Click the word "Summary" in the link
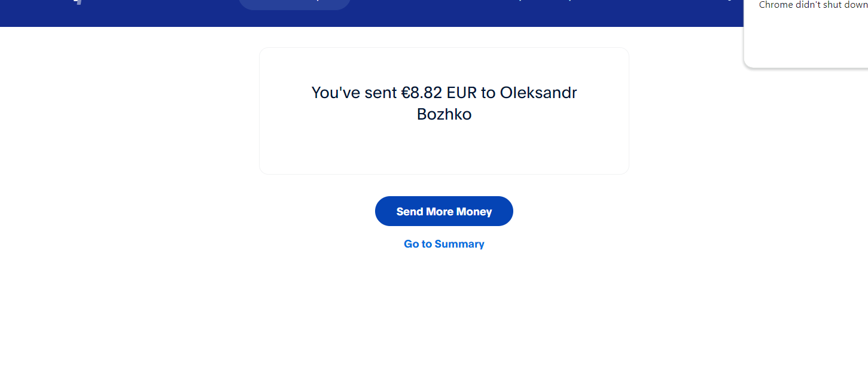 click(x=459, y=244)
